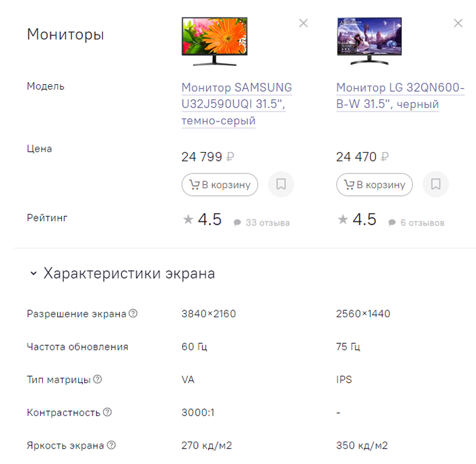This screenshot has height=464, width=476.
Task: Click the LG monitor thumbnail image
Action: [369, 41]
